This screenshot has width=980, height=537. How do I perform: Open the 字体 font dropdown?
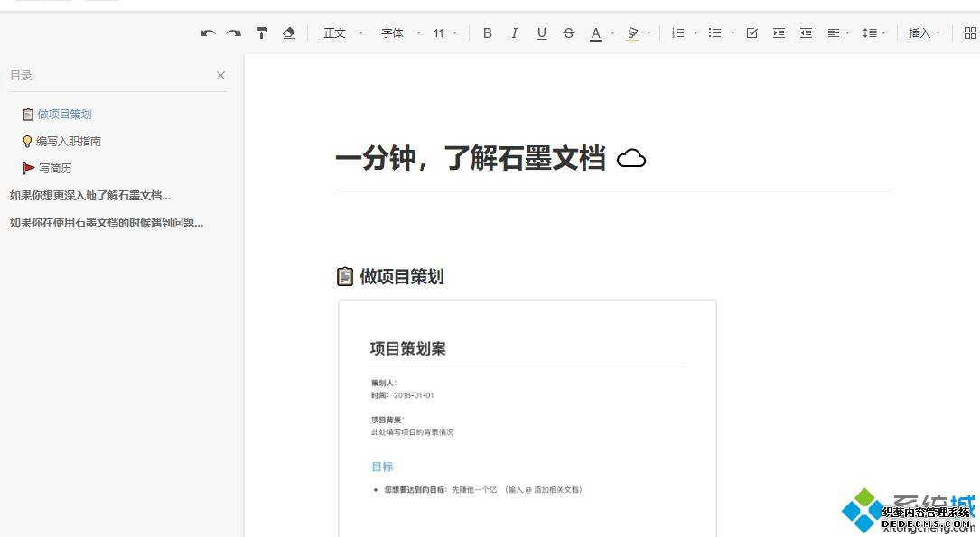pyautogui.click(x=401, y=33)
